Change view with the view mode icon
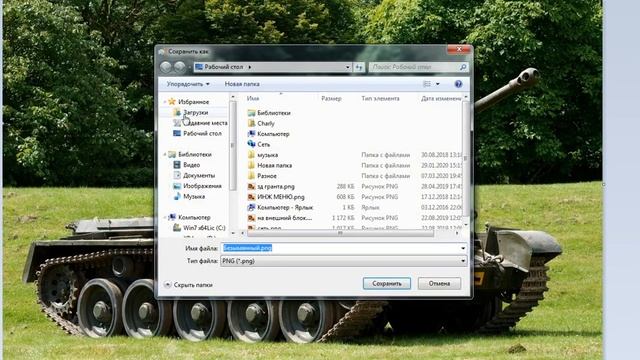 [x=427, y=84]
